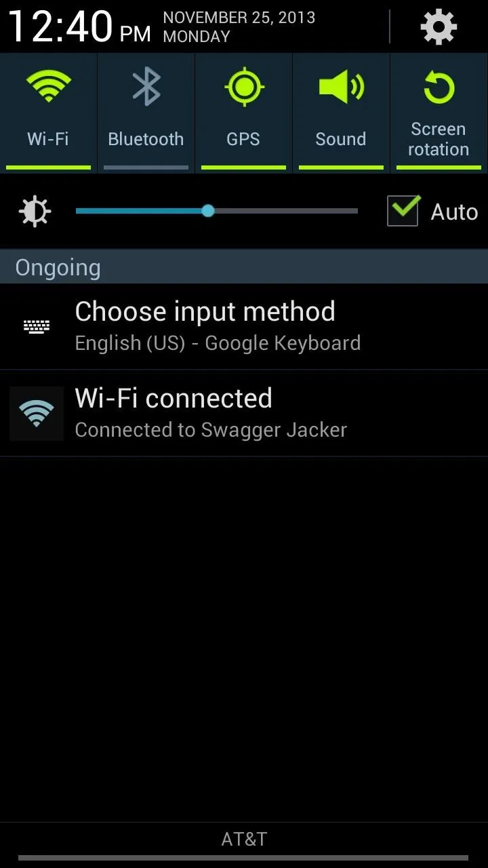Enable the Bluetooth quick toggle
Image resolution: width=488 pixels, height=868 pixels.
click(146, 113)
